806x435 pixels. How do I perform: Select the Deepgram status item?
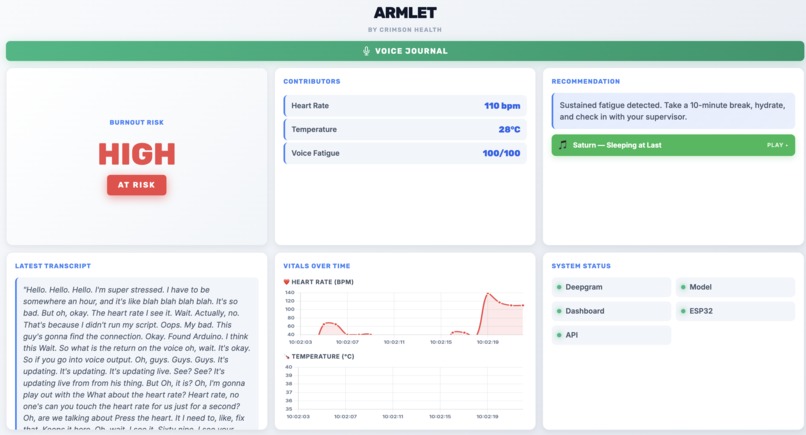click(611, 287)
